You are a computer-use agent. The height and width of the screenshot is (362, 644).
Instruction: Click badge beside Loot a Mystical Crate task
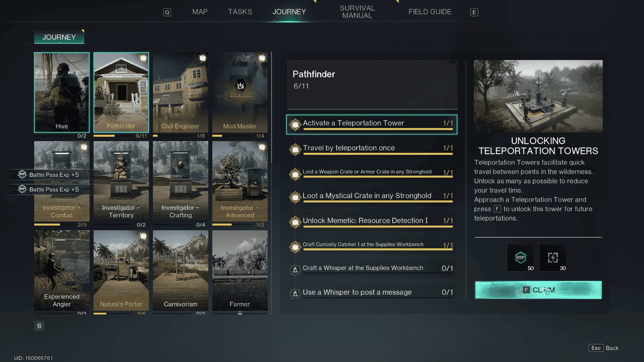[x=295, y=197]
